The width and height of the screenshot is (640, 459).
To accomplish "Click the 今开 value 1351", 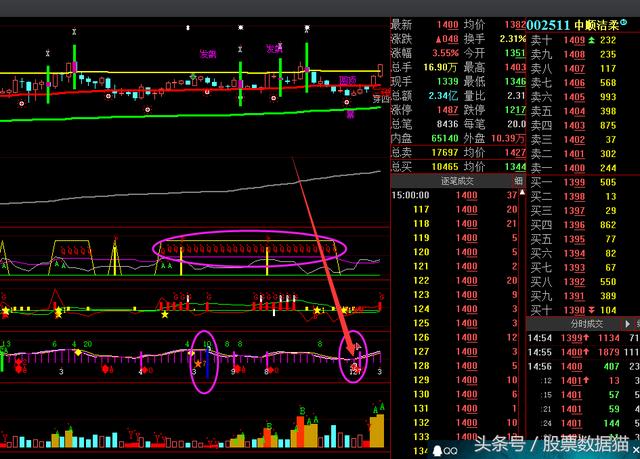I will click(x=515, y=53).
